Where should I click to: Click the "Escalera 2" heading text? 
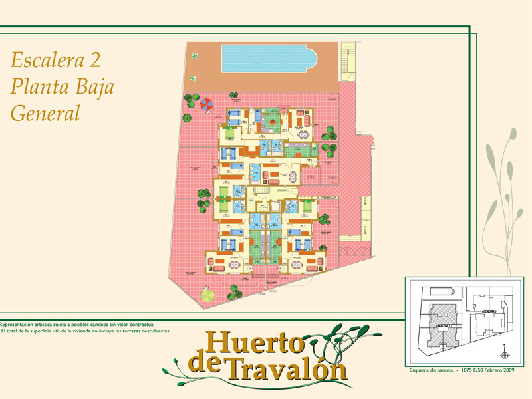click(x=55, y=61)
